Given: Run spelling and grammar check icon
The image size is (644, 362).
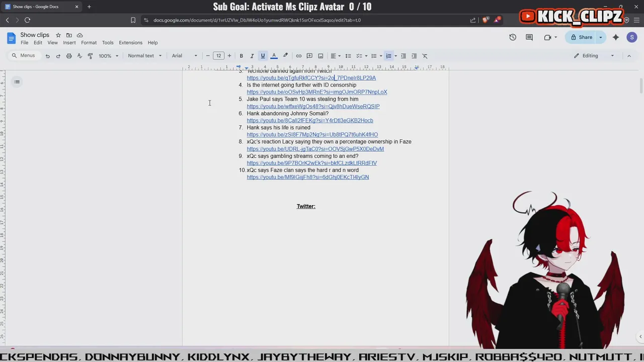Looking at the screenshot, I should (x=79, y=56).
